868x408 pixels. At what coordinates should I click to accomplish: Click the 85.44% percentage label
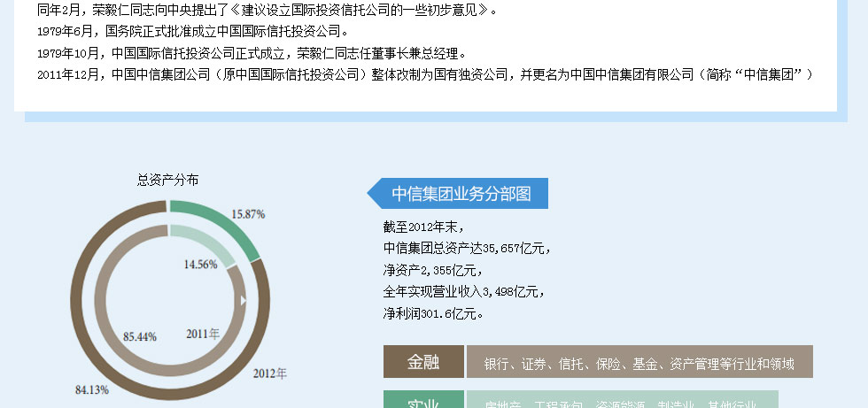coord(140,336)
